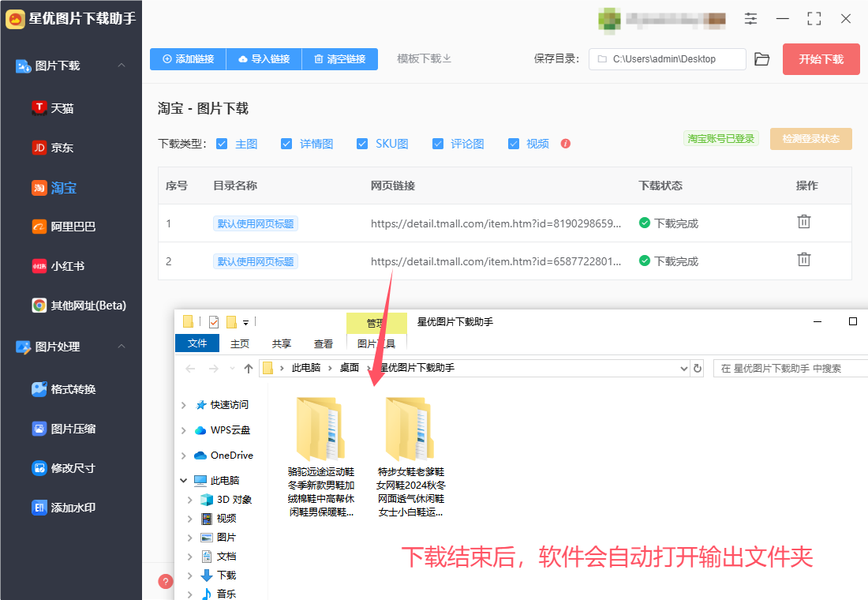Image resolution: width=868 pixels, height=600 pixels.
Task: Click the row 1 tmall link ending 8190298659
Action: point(496,224)
